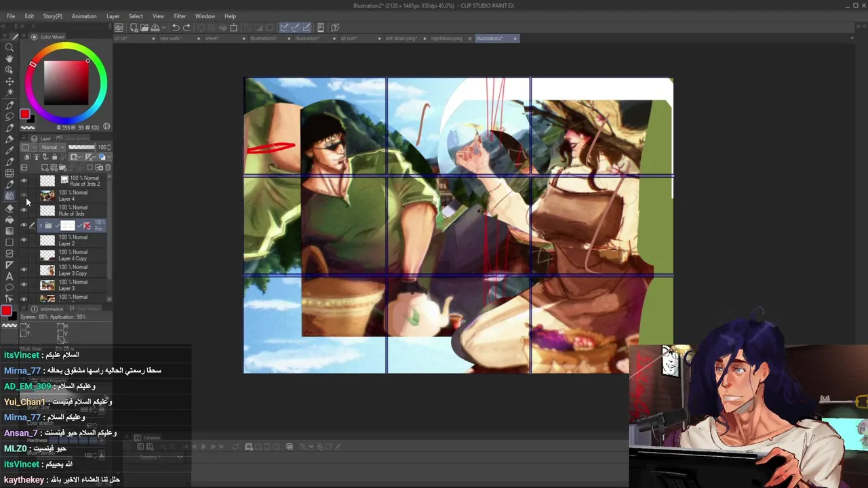Image resolution: width=868 pixels, height=488 pixels.
Task: Click the Redo arrow
Action: [186, 28]
